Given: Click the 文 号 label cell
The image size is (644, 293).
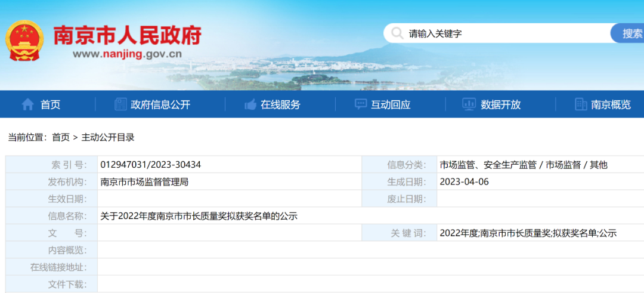Looking at the screenshot, I should [52, 233].
